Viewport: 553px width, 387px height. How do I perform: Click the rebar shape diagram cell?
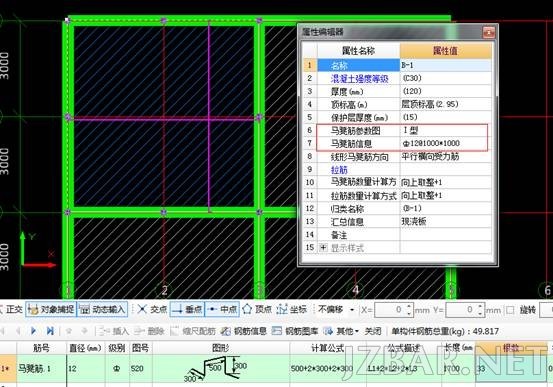[221, 369]
